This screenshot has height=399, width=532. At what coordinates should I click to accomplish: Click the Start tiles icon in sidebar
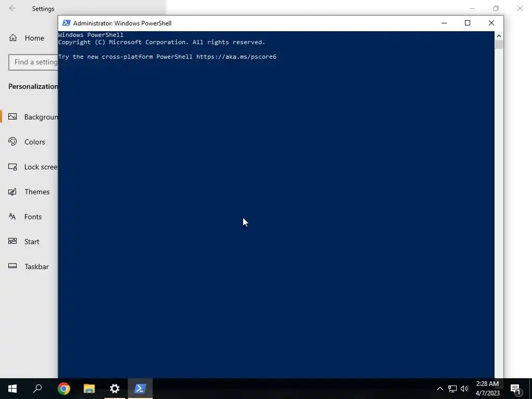click(x=12, y=241)
